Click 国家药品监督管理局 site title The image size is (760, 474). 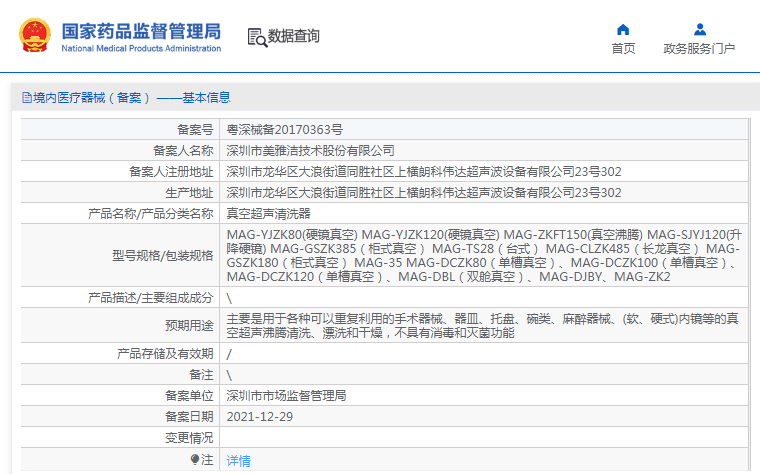click(141, 31)
